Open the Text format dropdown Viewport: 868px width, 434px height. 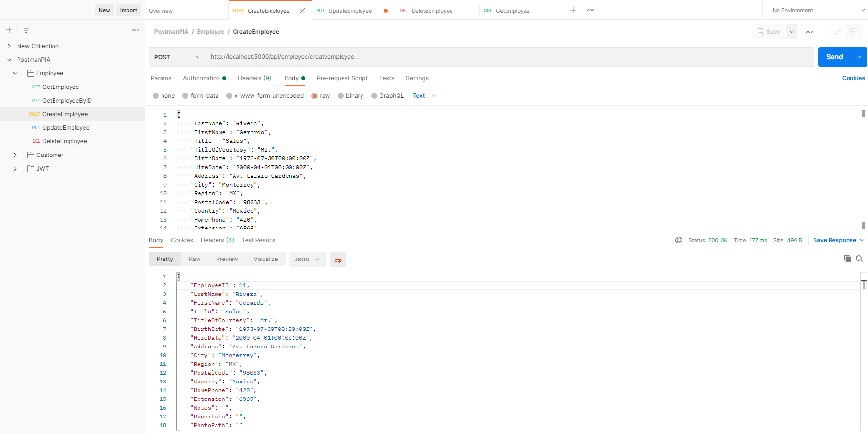(x=424, y=96)
